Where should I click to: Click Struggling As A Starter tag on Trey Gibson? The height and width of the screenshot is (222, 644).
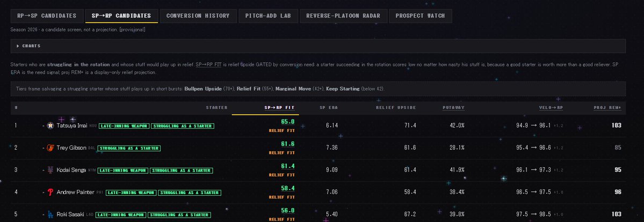(129, 148)
